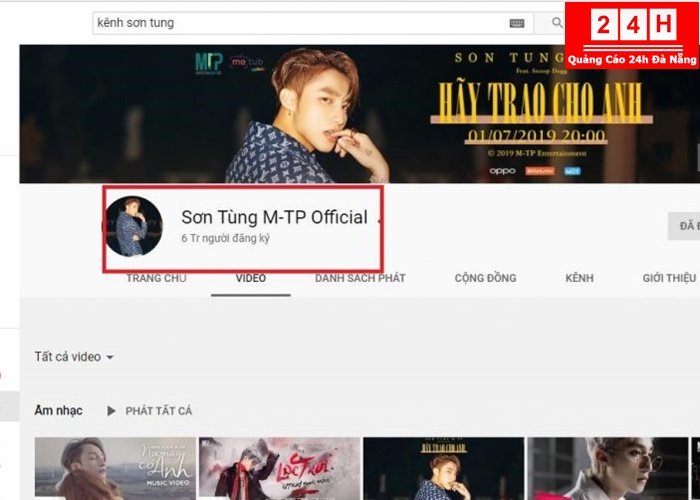Click the subscribed button labeled ĐÃ
Viewport: 700px width, 500px height.
(x=684, y=226)
